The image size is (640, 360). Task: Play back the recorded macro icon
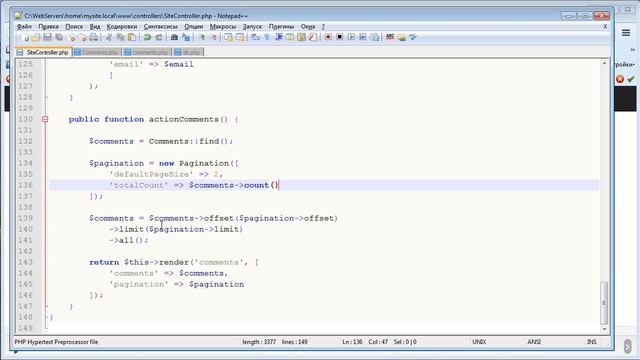tap(351, 38)
